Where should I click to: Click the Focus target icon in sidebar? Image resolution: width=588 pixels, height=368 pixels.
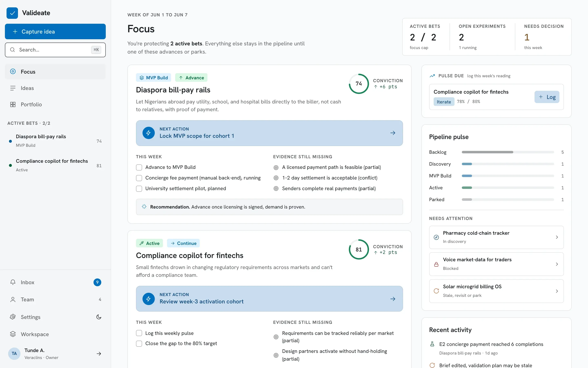(x=13, y=71)
